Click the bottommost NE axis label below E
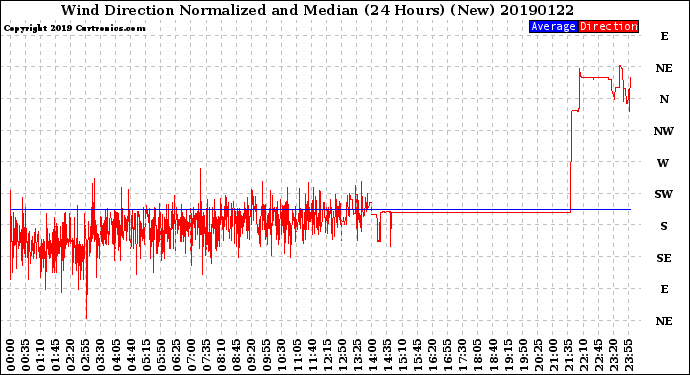 click(x=664, y=321)
